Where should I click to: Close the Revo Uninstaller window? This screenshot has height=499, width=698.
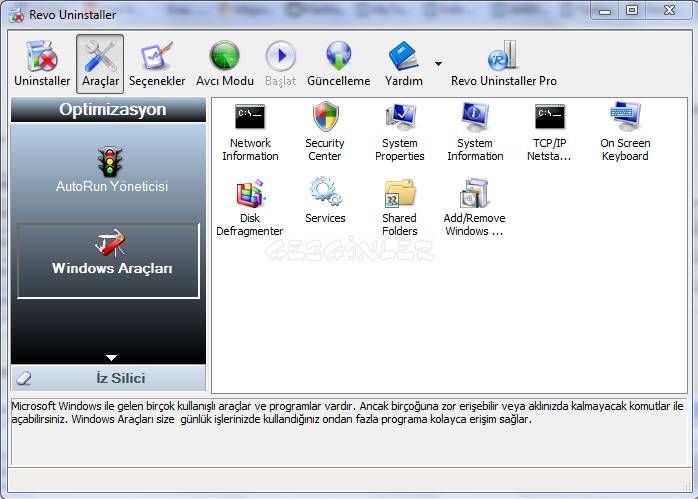670,10
